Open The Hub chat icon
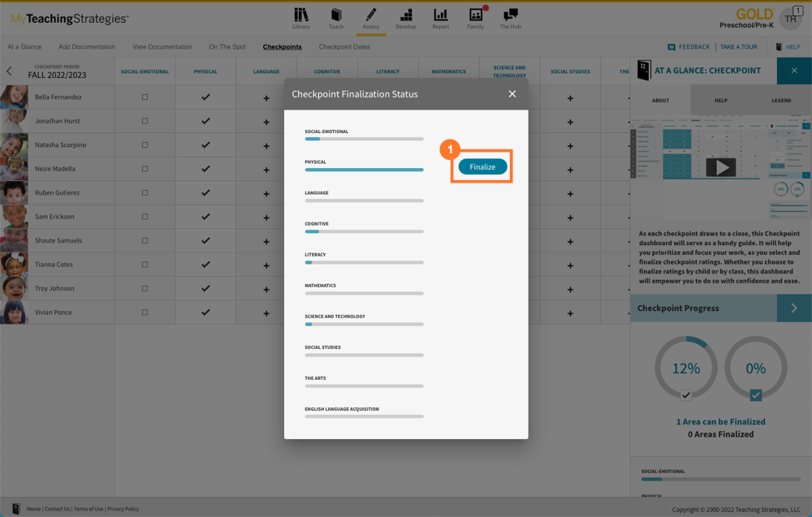812x517 pixels. 511,18
